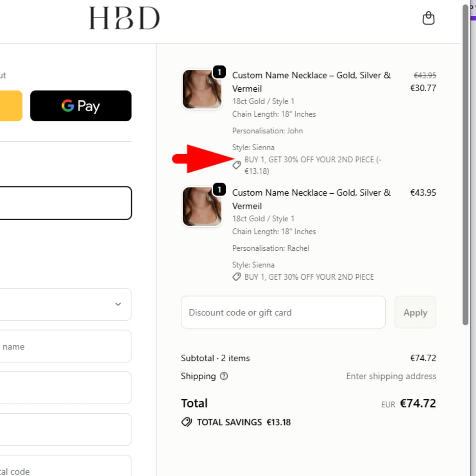
Task: Click the postal code input field
Action: pyautogui.click(x=65, y=466)
